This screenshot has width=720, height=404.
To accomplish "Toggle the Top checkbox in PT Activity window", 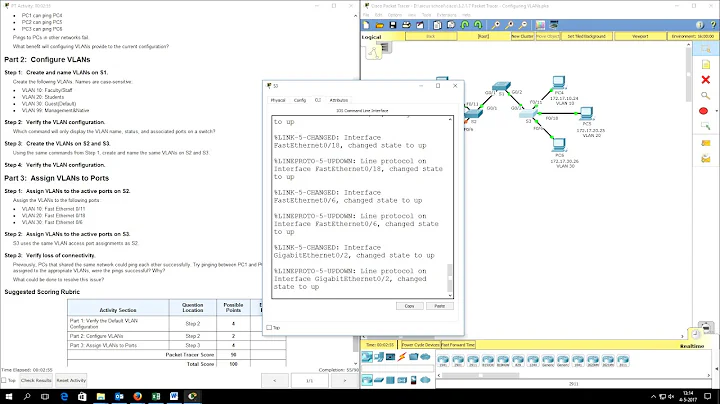I will pyautogui.click(x=4, y=380).
